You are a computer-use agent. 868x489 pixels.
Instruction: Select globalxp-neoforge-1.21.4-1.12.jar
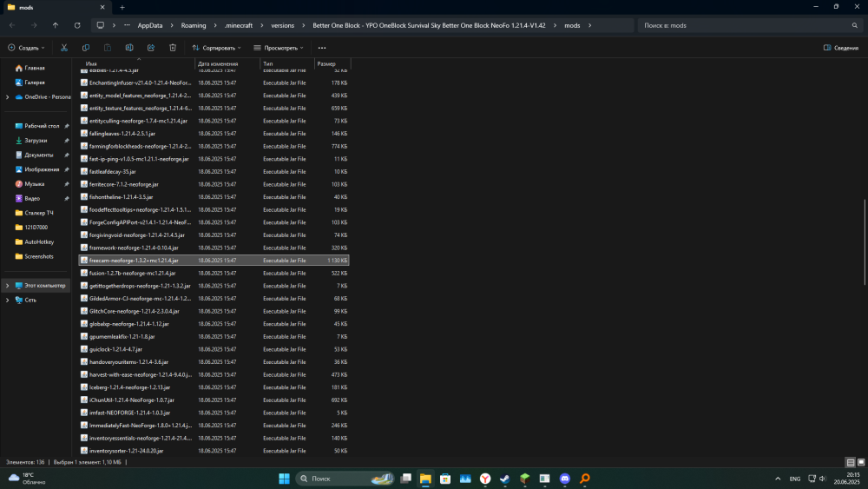click(x=214, y=324)
